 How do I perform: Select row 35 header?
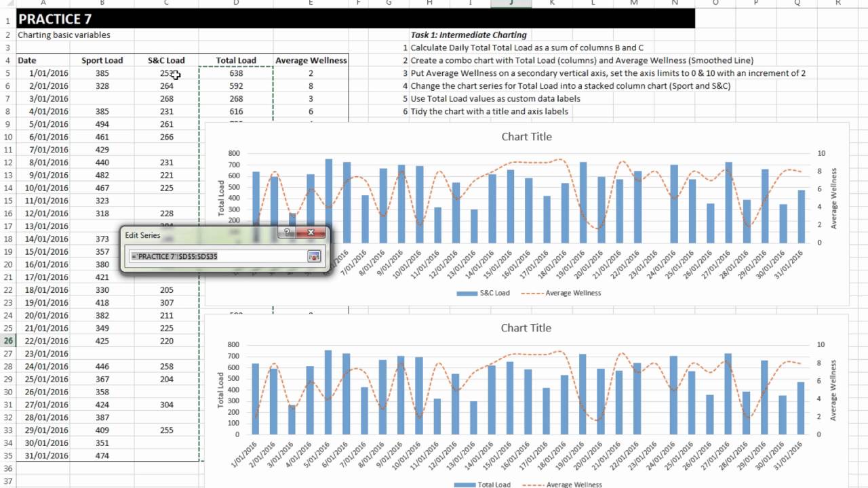point(7,455)
